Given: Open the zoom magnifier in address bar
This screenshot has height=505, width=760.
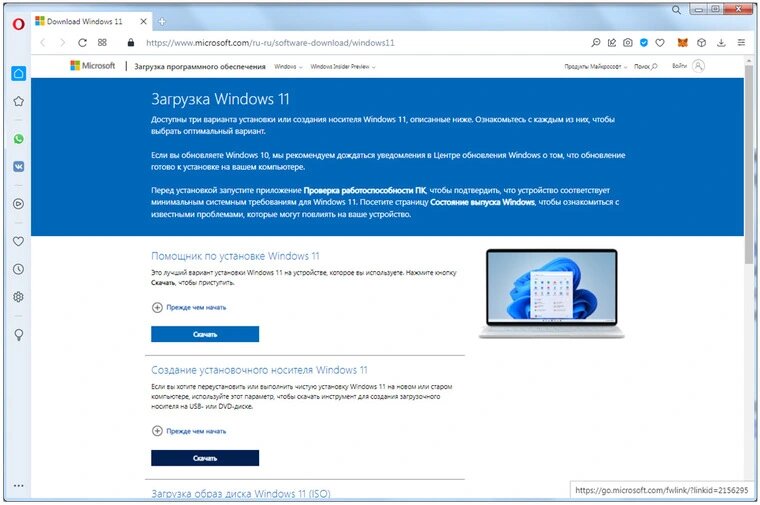Looking at the screenshot, I should pos(596,43).
